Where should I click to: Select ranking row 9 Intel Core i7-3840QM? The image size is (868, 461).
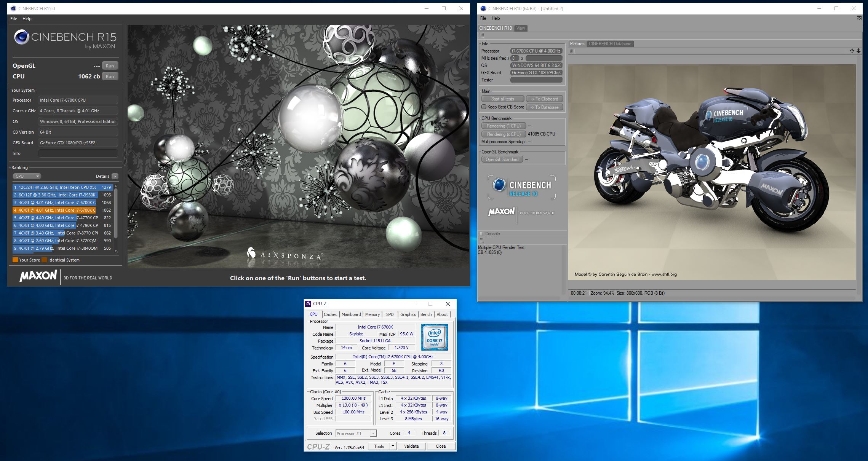click(62, 248)
